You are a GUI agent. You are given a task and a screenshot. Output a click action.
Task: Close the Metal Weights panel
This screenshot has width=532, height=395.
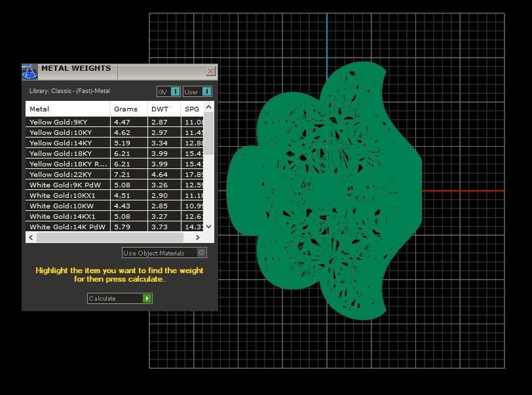pos(210,71)
